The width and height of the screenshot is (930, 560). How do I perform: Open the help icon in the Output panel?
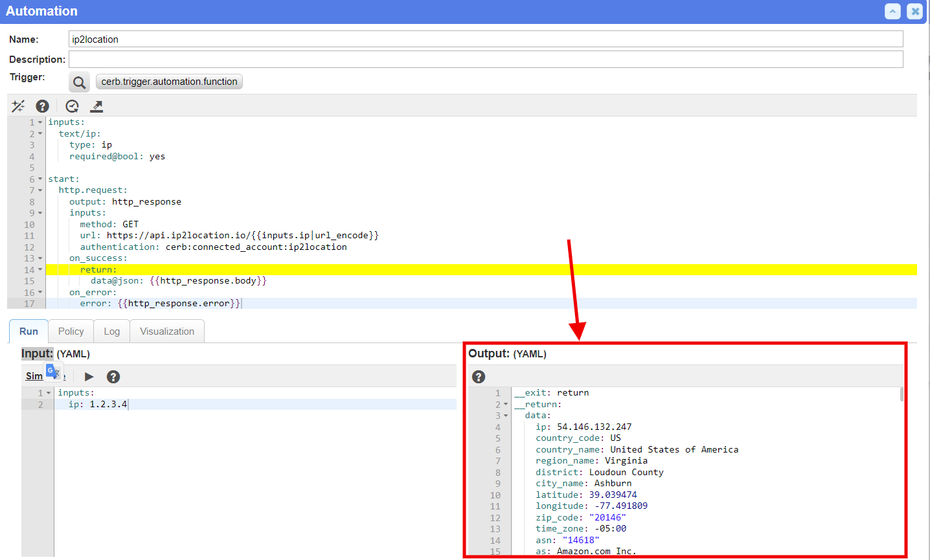click(478, 376)
